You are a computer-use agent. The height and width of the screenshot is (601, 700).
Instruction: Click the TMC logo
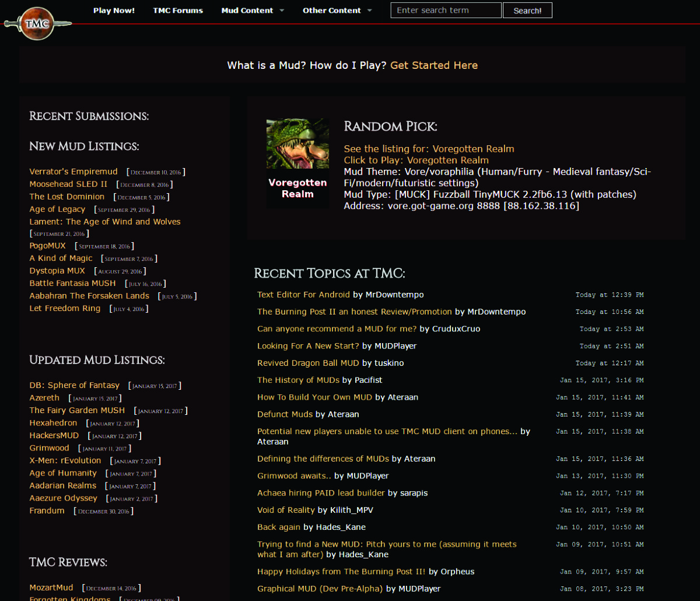[37, 23]
